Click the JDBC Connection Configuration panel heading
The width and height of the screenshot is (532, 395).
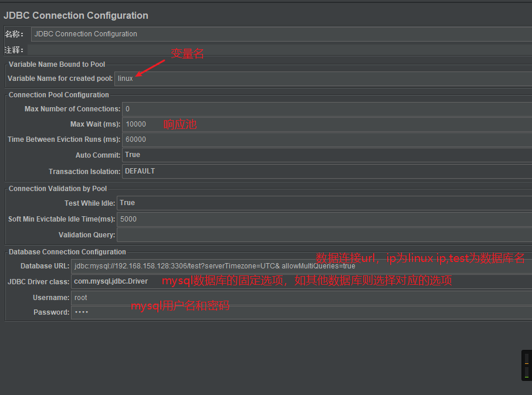pos(76,16)
